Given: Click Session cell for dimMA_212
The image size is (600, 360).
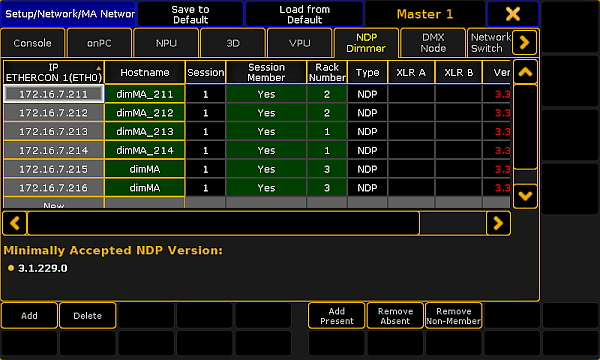Looking at the screenshot, I should coord(205,113).
